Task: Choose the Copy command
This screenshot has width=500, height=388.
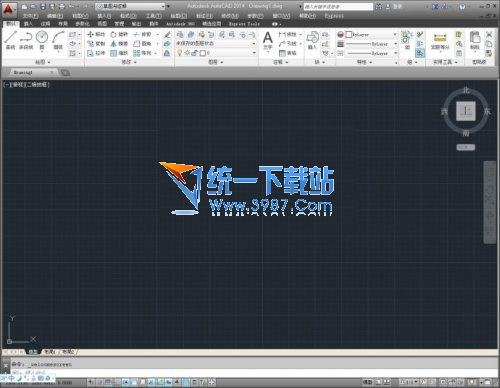Action: point(96,44)
